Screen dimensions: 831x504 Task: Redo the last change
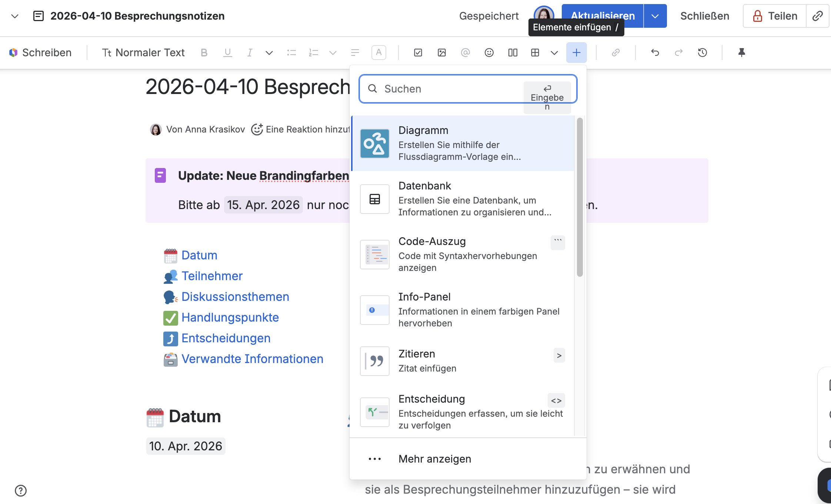click(x=679, y=53)
